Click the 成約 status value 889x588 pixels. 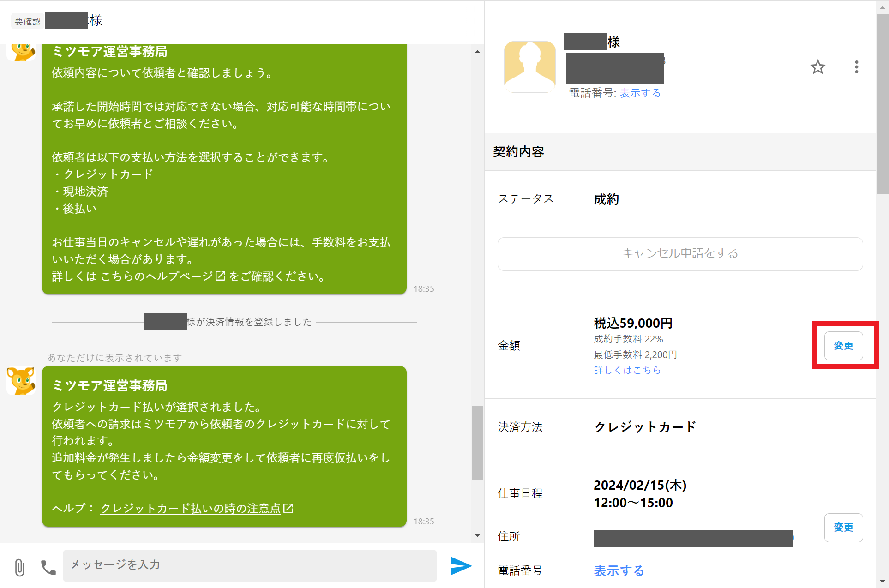(x=606, y=199)
